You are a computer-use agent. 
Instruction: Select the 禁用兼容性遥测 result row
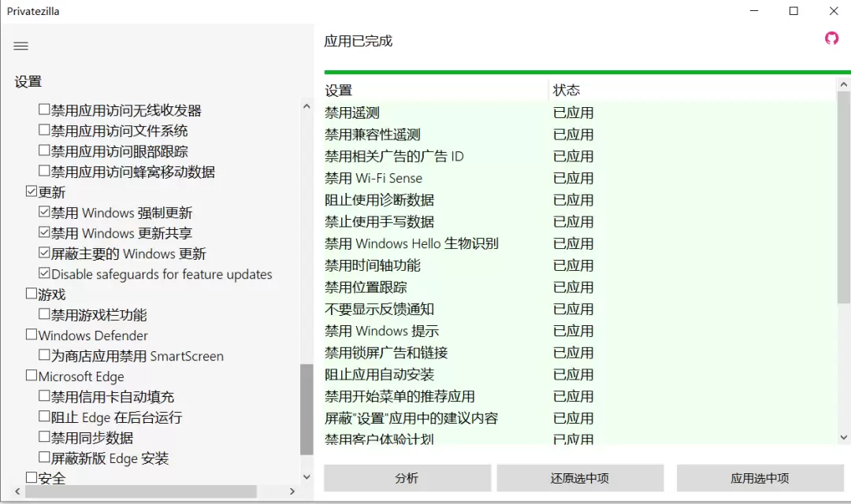[580, 135]
